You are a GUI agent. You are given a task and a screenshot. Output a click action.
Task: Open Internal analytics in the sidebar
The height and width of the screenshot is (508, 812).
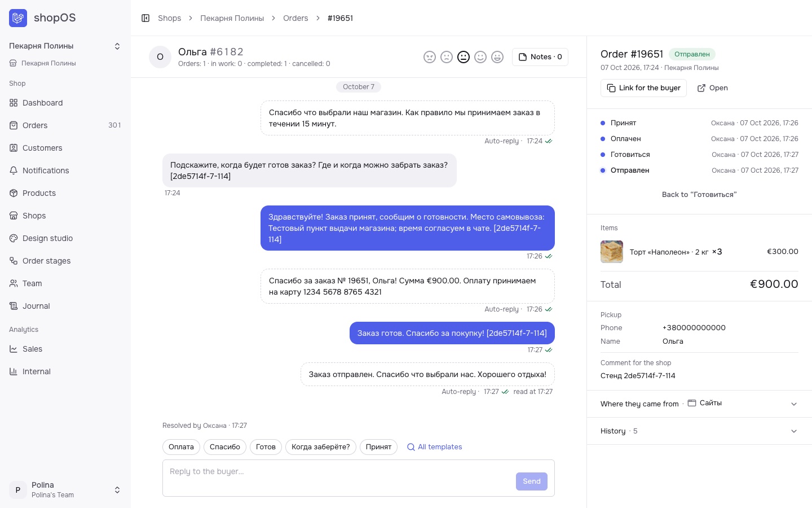[65, 371]
